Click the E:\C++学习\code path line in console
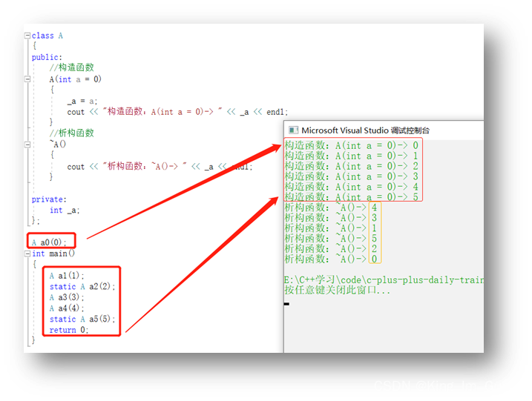This screenshot has height=401, width=532. click(384, 280)
